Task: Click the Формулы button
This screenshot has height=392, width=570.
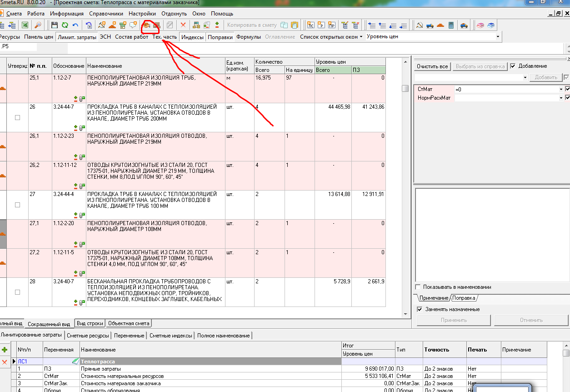Action: pos(249,37)
